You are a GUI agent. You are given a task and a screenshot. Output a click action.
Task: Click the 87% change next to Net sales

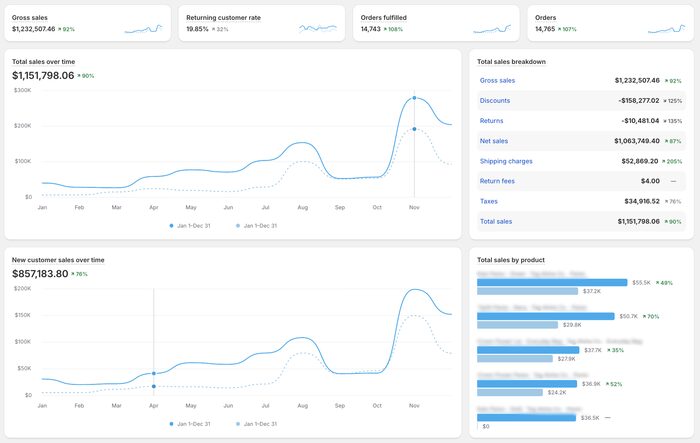click(673, 142)
